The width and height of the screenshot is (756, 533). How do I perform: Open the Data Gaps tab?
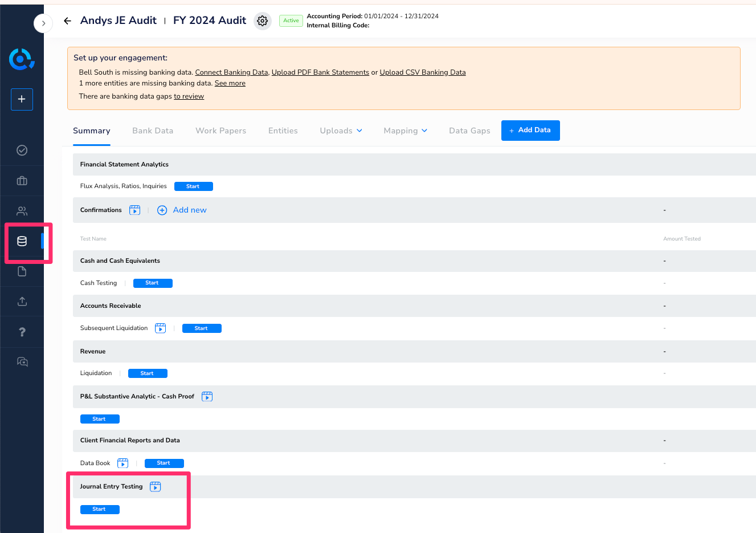[469, 131]
